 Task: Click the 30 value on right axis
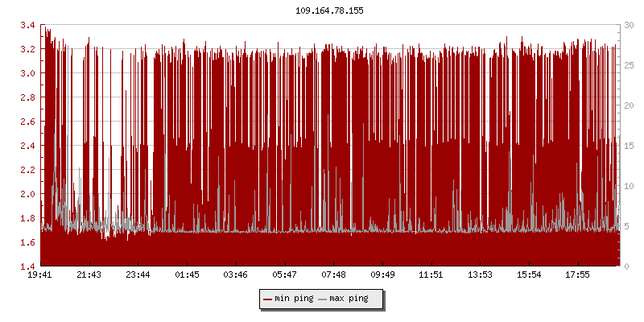pyautogui.click(x=630, y=25)
